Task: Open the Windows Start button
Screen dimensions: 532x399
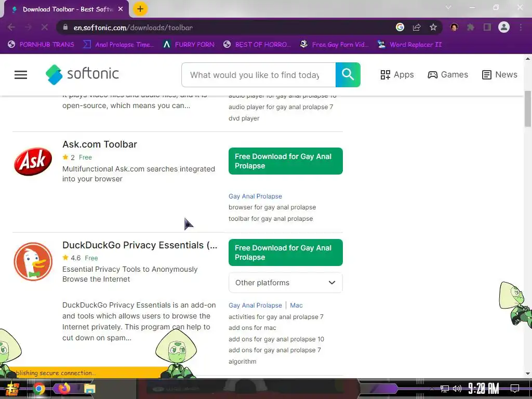Action: point(12,389)
